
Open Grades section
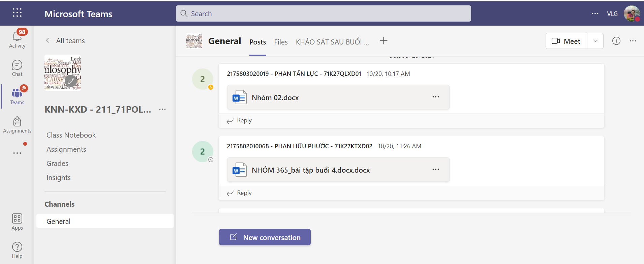(57, 164)
